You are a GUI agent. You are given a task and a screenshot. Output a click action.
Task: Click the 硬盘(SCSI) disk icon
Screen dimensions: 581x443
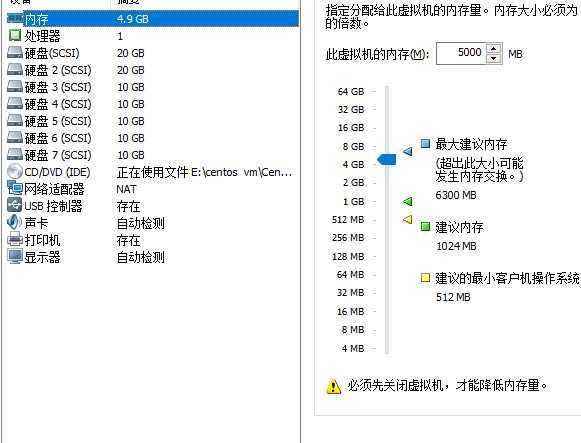tap(15, 53)
